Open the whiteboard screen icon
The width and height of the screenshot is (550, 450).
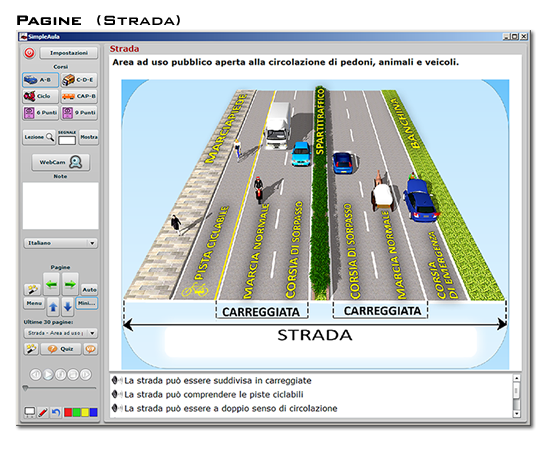click(30, 412)
